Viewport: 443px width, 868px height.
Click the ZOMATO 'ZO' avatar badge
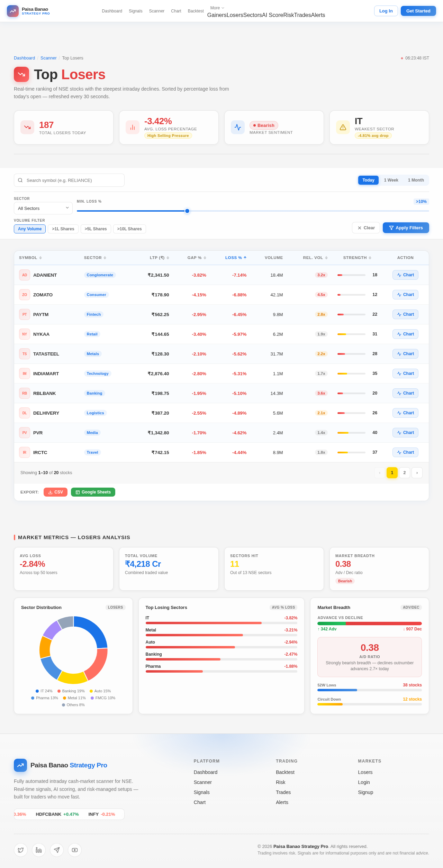tap(25, 295)
